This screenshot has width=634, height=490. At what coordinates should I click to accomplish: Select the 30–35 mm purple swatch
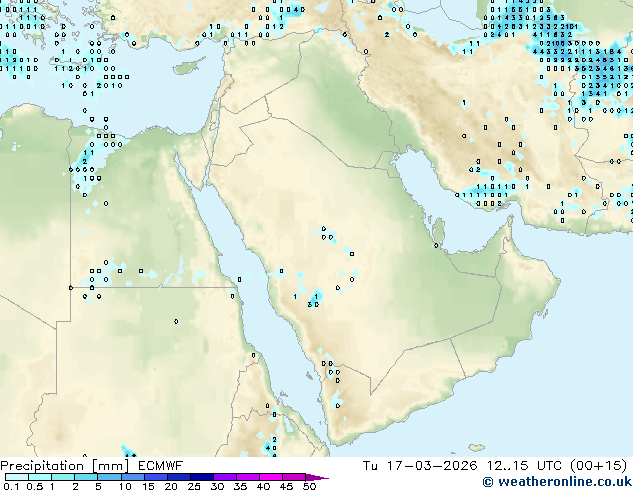point(225,477)
